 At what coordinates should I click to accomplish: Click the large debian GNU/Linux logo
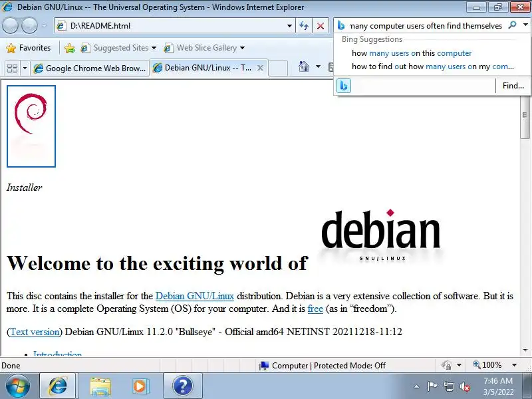pyautogui.click(x=380, y=235)
